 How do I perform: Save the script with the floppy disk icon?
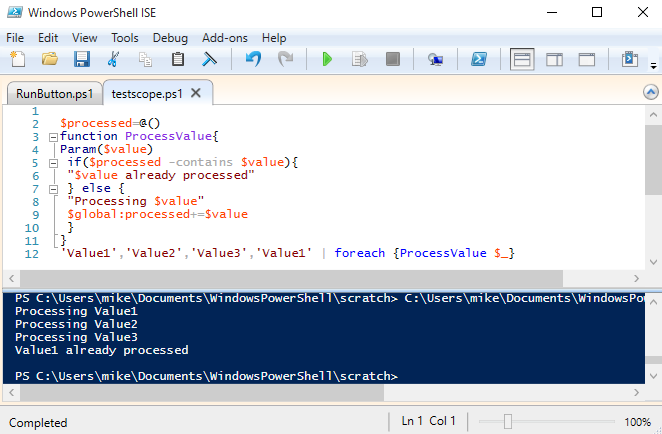[82, 59]
